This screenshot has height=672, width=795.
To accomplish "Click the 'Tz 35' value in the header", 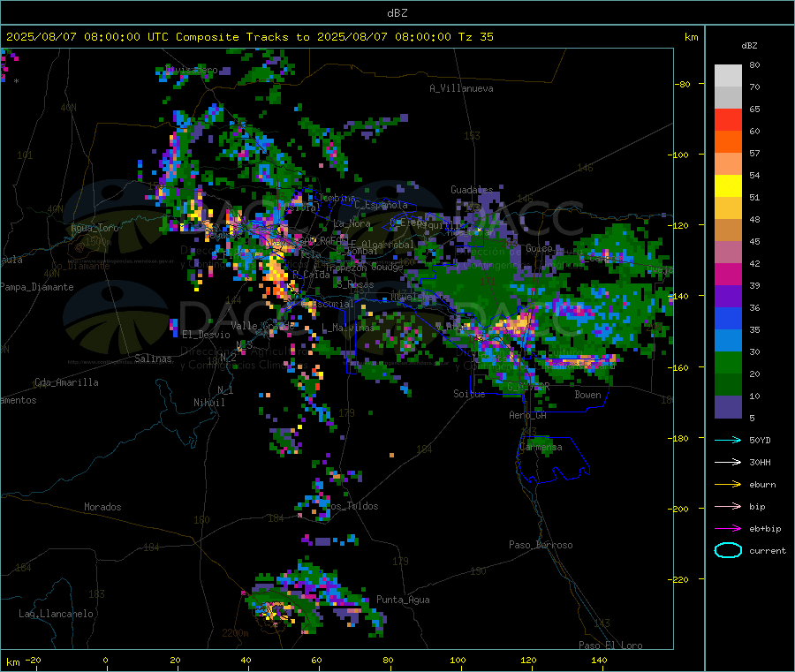I will (x=476, y=37).
